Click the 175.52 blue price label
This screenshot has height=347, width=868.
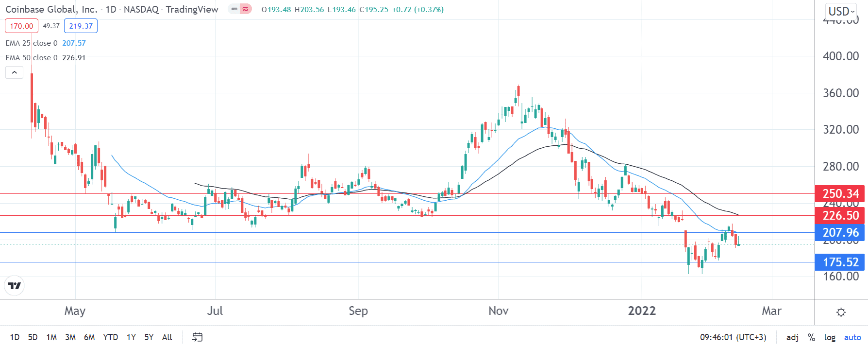[x=841, y=262]
